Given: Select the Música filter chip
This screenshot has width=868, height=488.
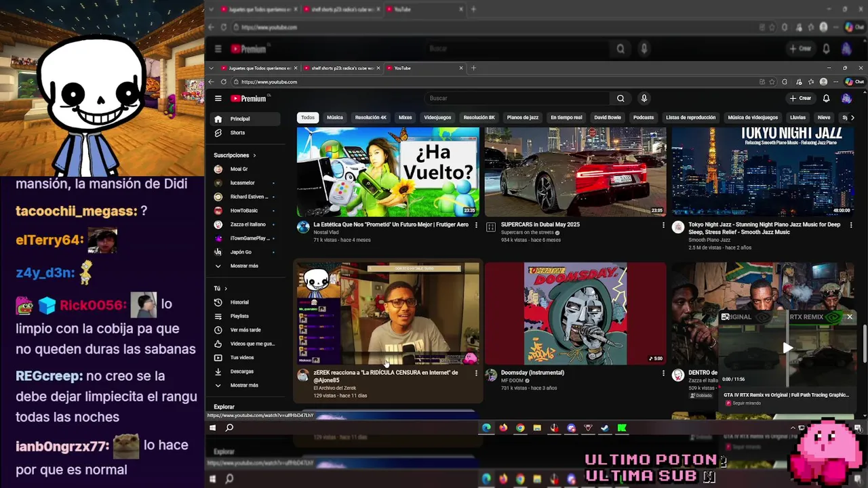Looking at the screenshot, I should pyautogui.click(x=335, y=117).
